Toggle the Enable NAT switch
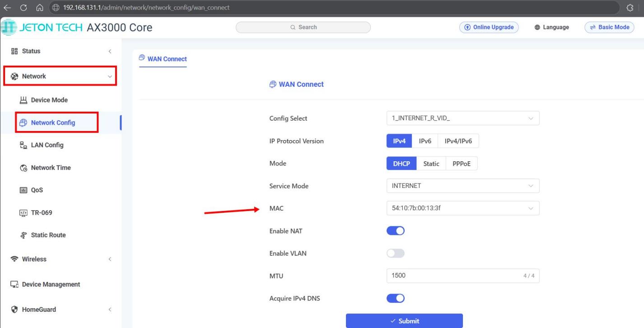This screenshot has height=328, width=644. pyautogui.click(x=396, y=231)
